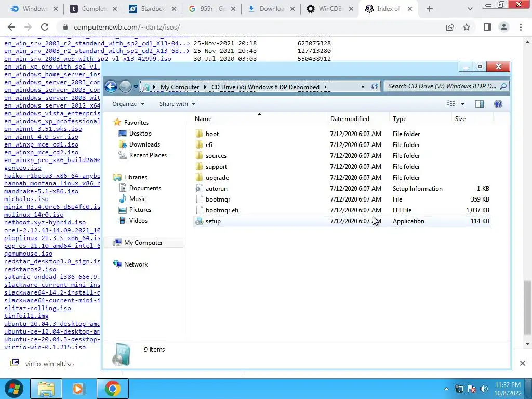Open en_winnt_3.51.wks.iso link in browser

43,129
